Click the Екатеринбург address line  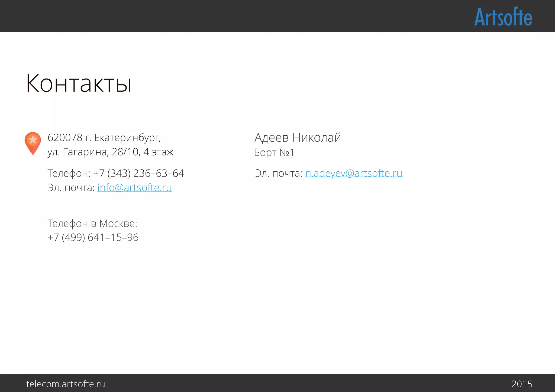click(x=127, y=138)
